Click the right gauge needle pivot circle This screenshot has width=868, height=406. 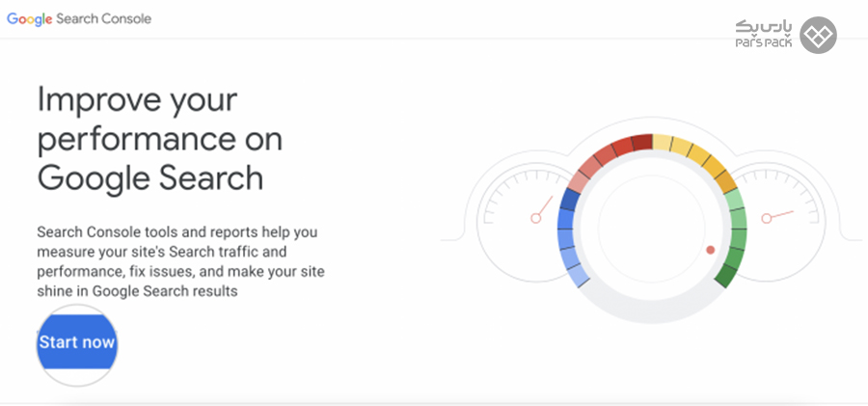(766, 218)
